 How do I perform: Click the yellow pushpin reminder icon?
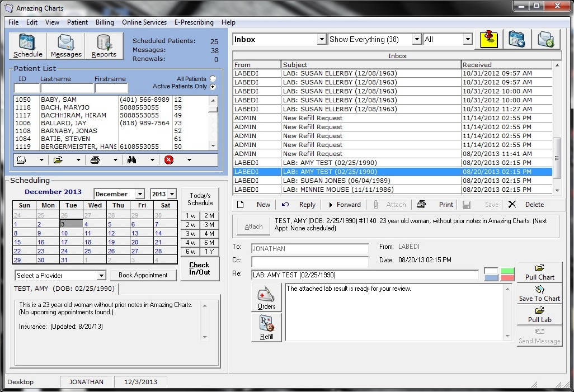(488, 39)
